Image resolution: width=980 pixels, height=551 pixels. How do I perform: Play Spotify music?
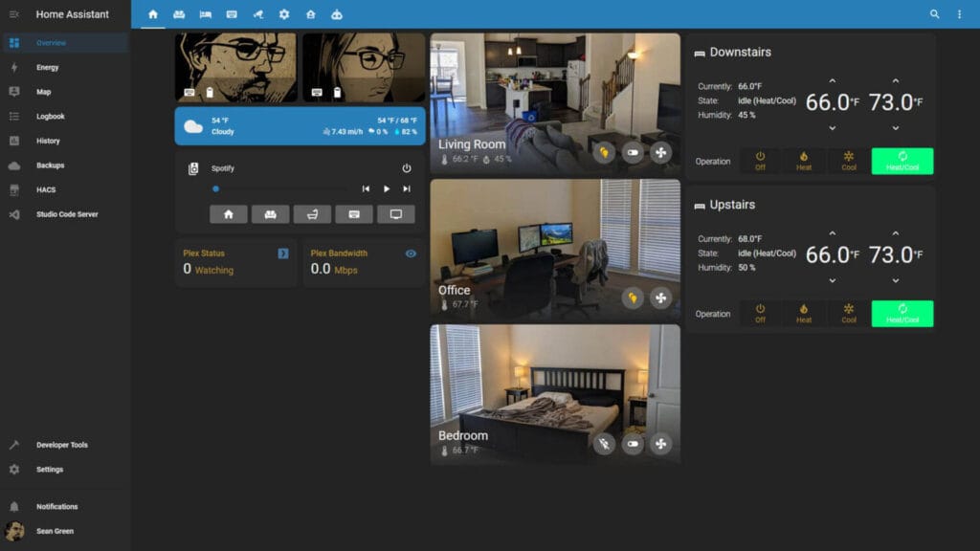click(x=387, y=188)
